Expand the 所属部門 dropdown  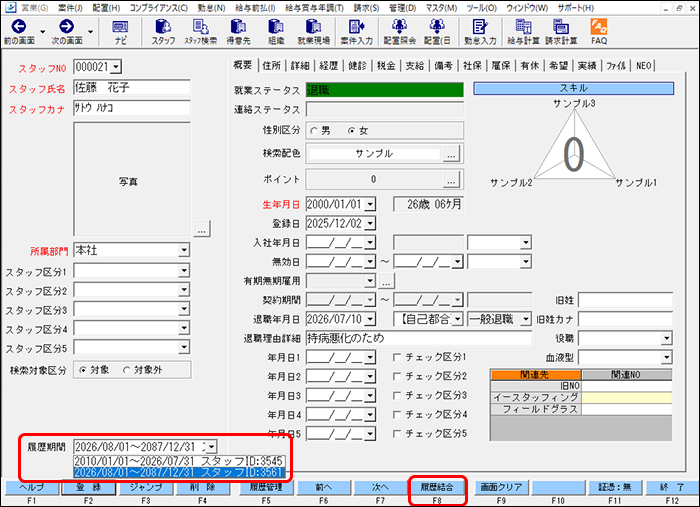[184, 250]
